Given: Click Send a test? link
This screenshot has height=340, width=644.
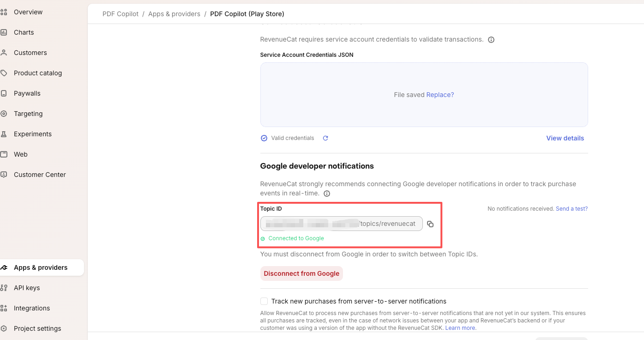Looking at the screenshot, I should click(572, 209).
